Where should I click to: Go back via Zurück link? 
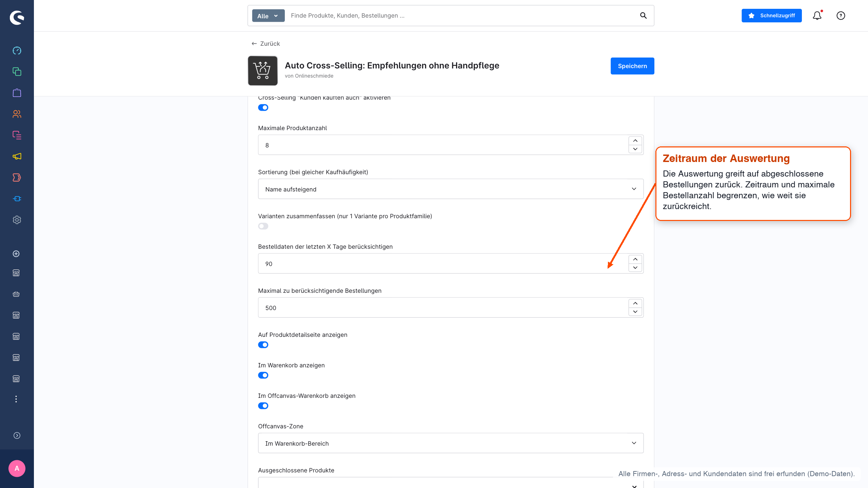click(266, 44)
